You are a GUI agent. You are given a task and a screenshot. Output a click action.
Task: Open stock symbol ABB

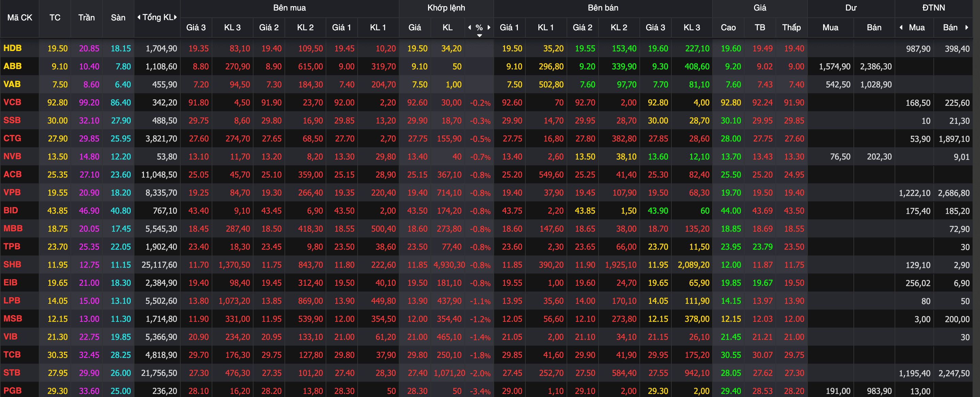coord(12,66)
